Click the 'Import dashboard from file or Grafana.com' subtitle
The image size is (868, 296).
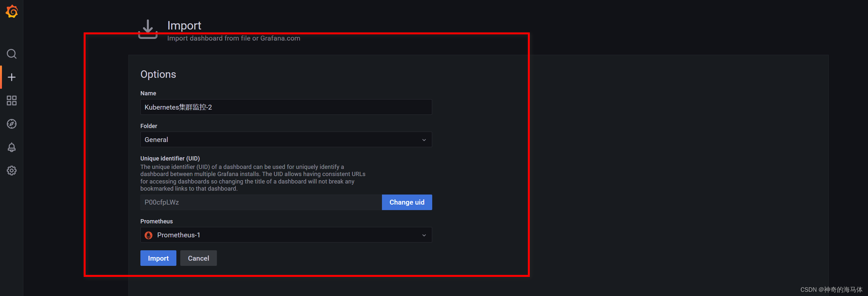[234, 38]
